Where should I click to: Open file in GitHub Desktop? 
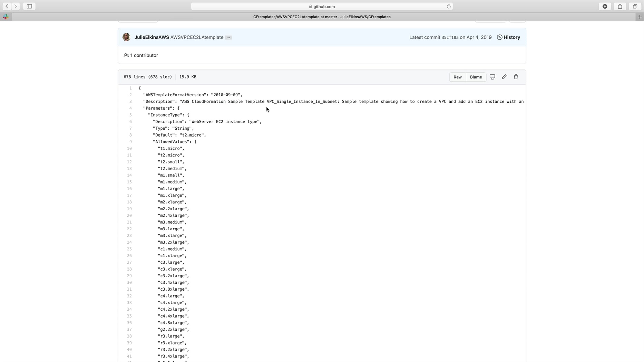tap(492, 77)
